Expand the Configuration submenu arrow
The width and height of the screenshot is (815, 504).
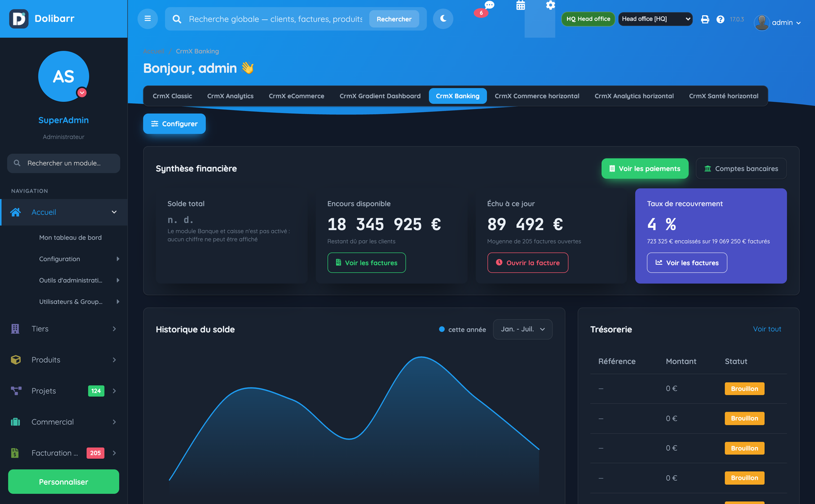[x=118, y=259]
